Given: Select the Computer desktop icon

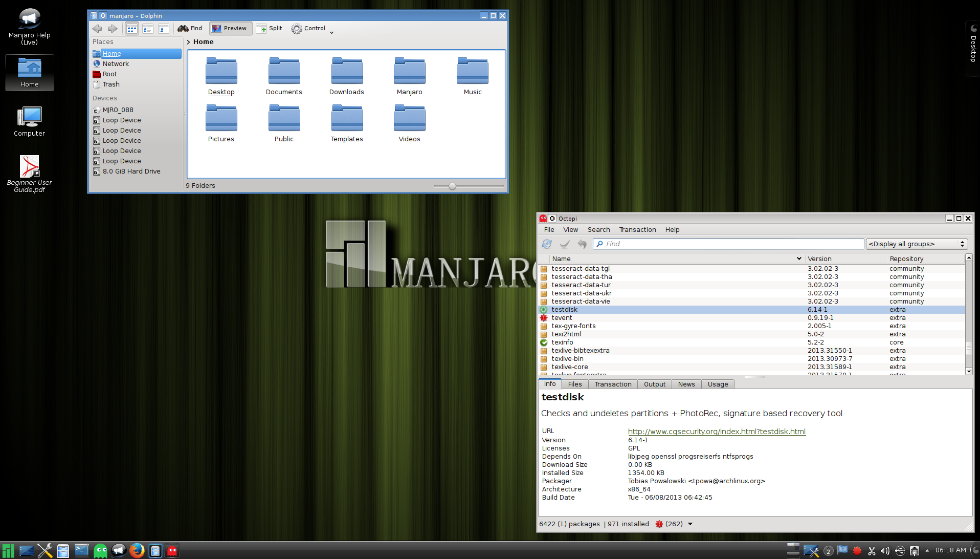Looking at the screenshot, I should tap(30, 121).
